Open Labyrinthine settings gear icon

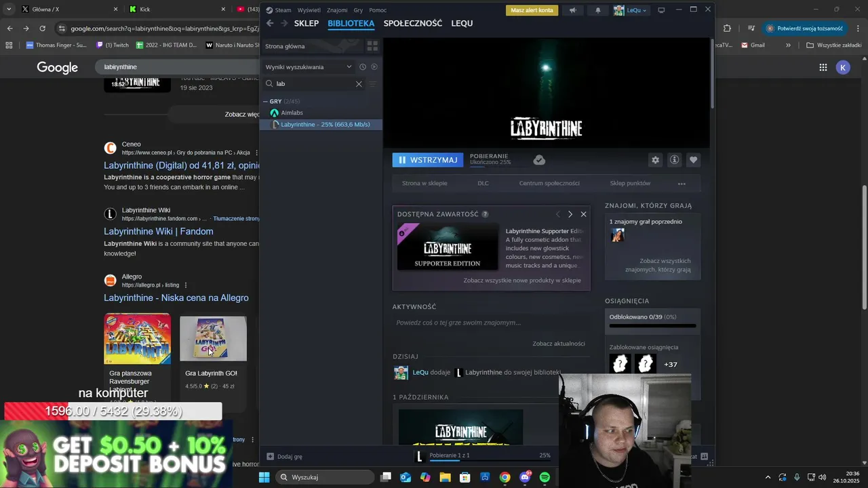coord(655,160)
